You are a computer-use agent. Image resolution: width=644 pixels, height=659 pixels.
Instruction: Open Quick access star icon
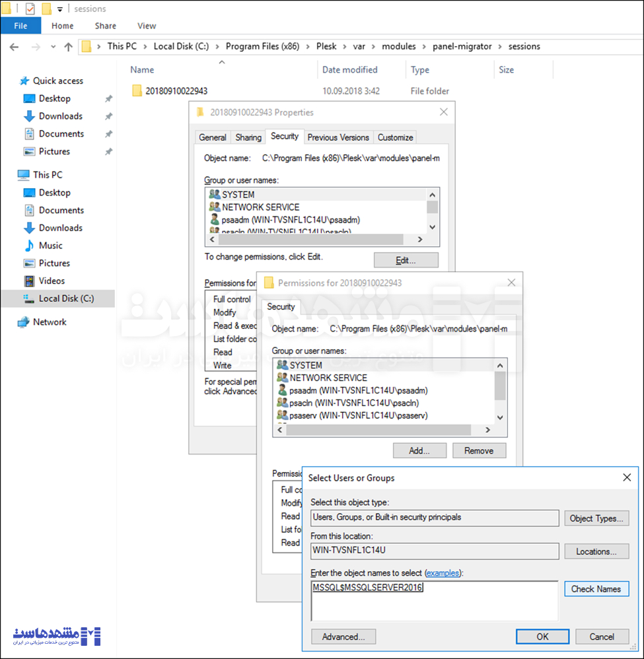coord(24,81)
